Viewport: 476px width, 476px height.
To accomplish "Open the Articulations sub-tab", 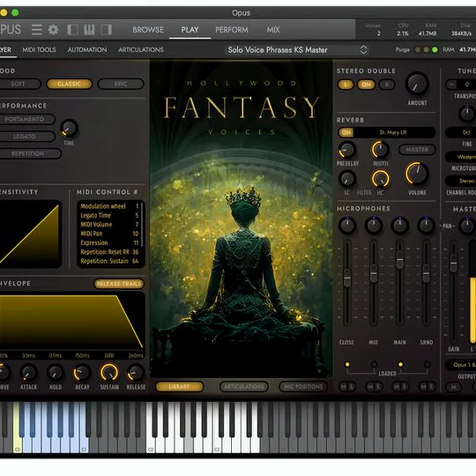I will (141, 50).
